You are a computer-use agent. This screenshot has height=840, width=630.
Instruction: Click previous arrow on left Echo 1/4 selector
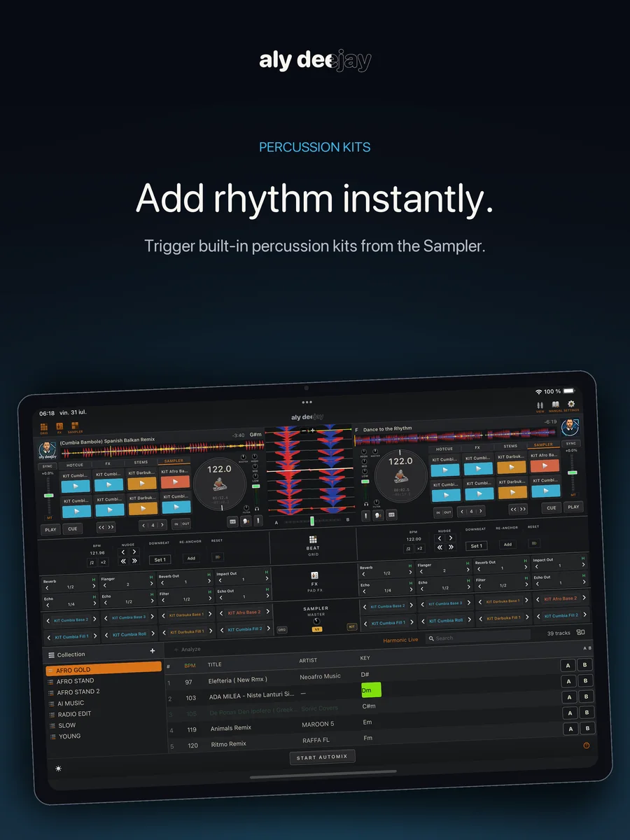(x=46, y=605)
